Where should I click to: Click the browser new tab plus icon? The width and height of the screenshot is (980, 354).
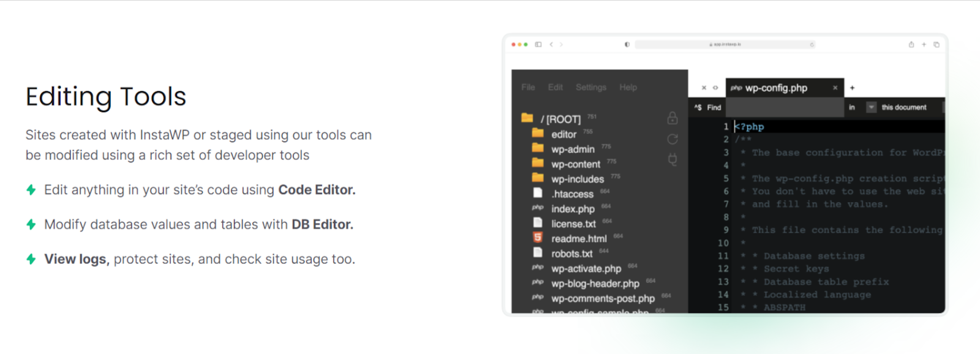924,44
